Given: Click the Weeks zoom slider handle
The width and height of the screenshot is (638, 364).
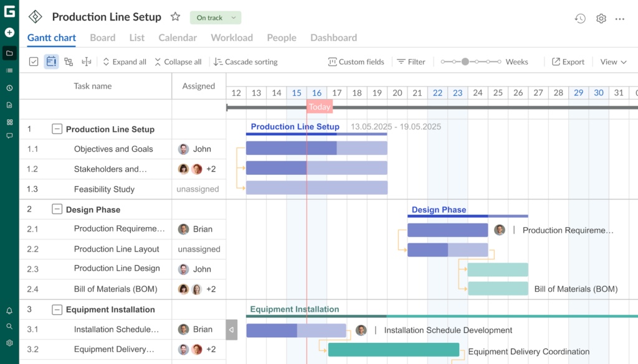Looking at the screenshot, I should click(465, 62).
